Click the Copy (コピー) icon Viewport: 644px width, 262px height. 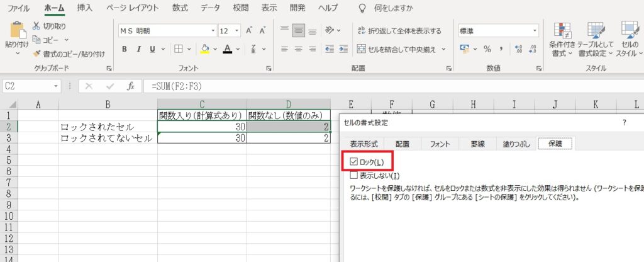[36, 40]
